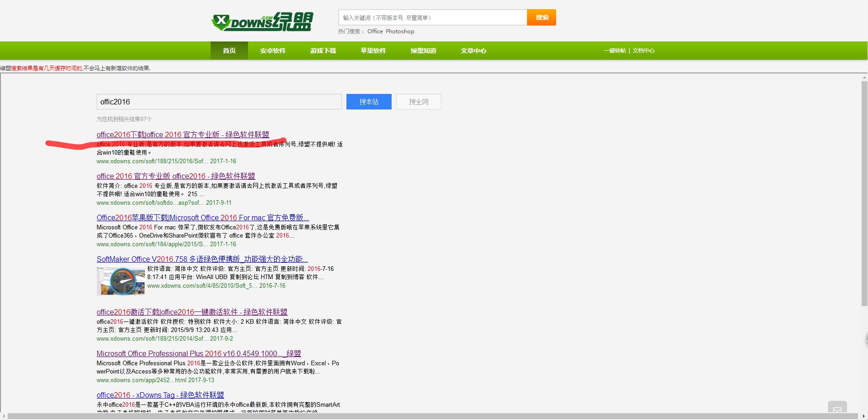This screenshot has height=420, width=868.
Task: Click the scrollbar's up arrow
Action: [x=864, y=78]
